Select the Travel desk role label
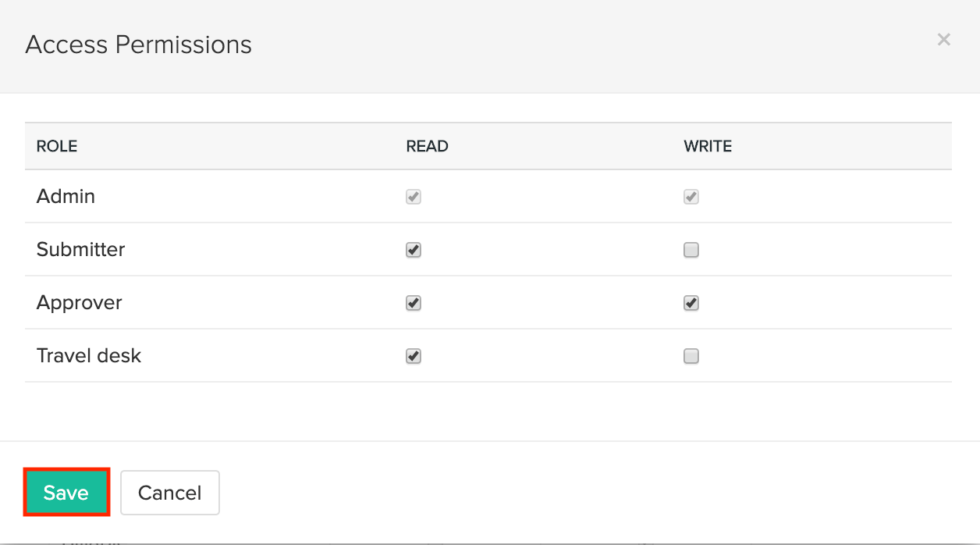Viewport: 980px width, 545px height. click(x=89, y=356)
